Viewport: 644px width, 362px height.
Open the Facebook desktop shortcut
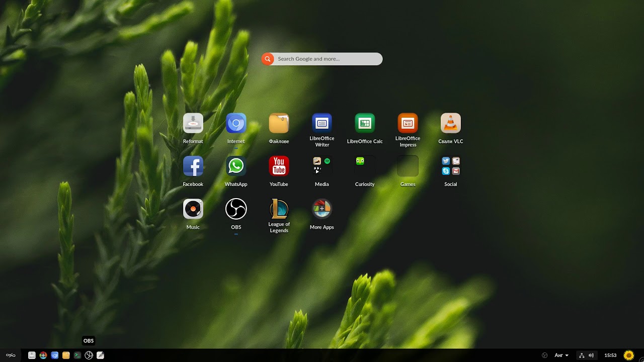[193, 166]
